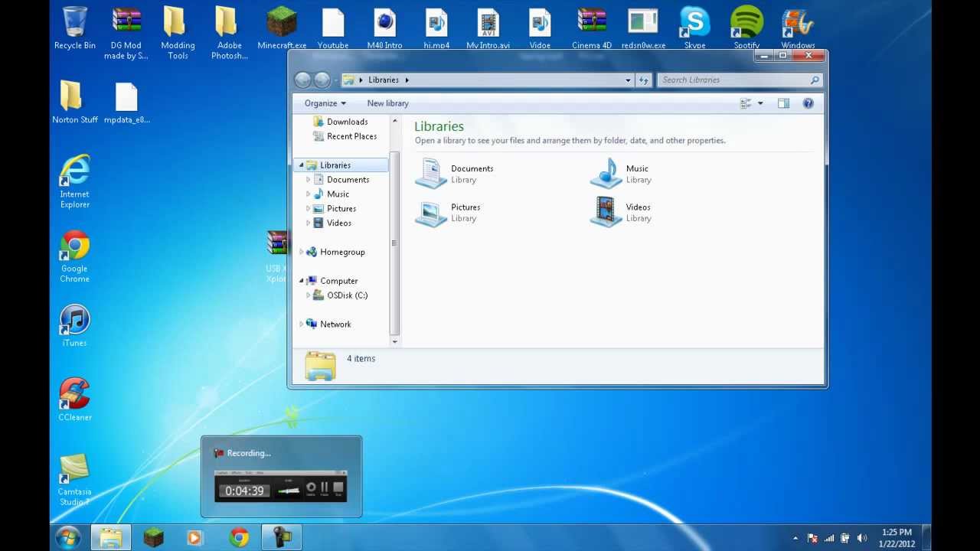This screenshot has width=980, height=551.
Task: Click the Explorer Help question mark icon
Action: pyautogui.click(x=808, y=103)
